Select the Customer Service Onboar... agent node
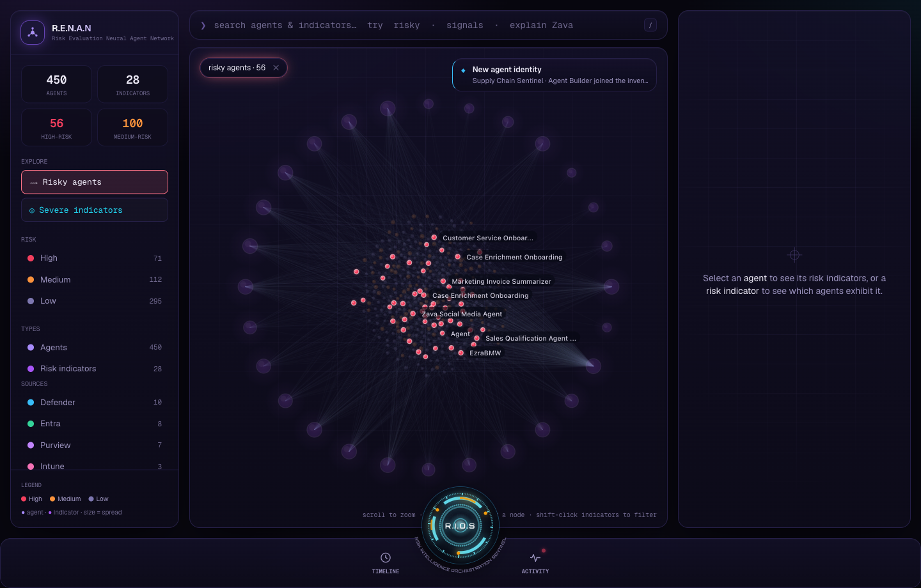The image size is (921, 588). click(434, 238)
